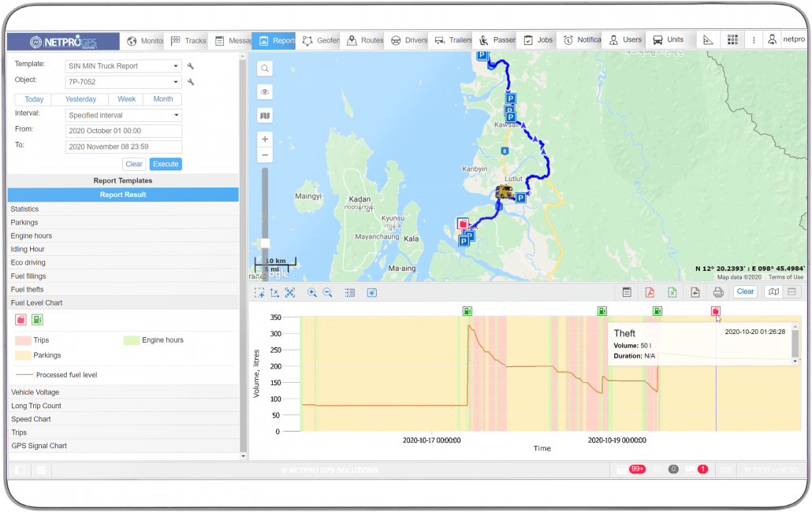This screenshot has height=512, width=812.
Task: Toggle the green filling marker legend
Action: pos(35,320)
